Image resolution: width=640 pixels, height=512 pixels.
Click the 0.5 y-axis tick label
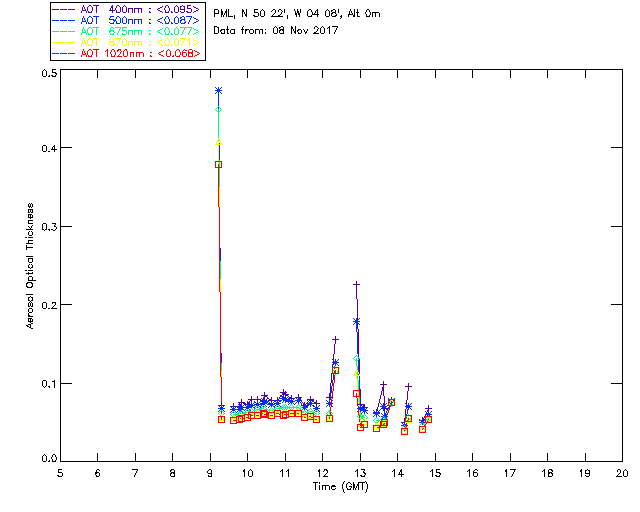coord(49,73)
